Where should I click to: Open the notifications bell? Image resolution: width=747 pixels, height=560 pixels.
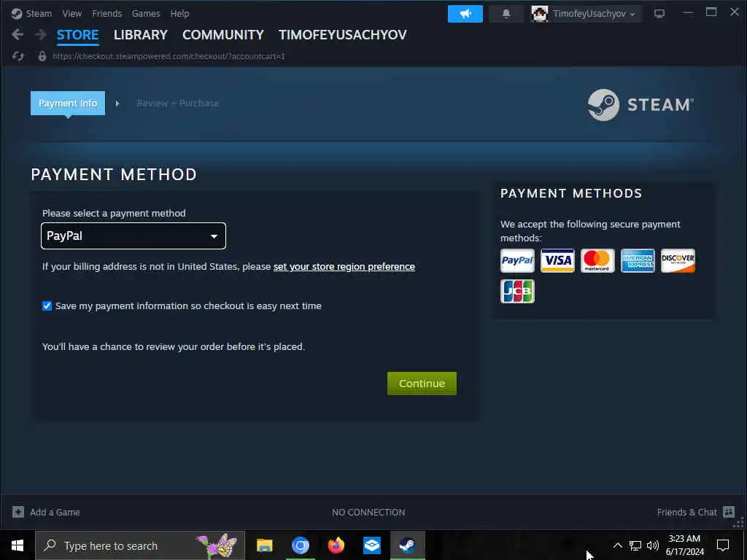point(506,14)
